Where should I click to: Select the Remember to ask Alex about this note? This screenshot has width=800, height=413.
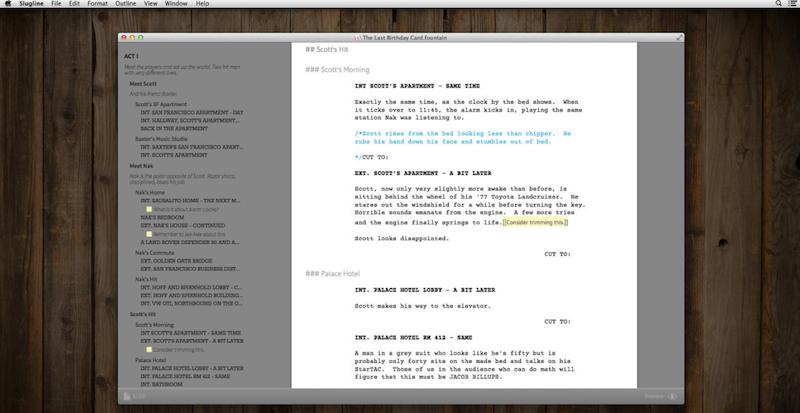[x=189, y=234]
